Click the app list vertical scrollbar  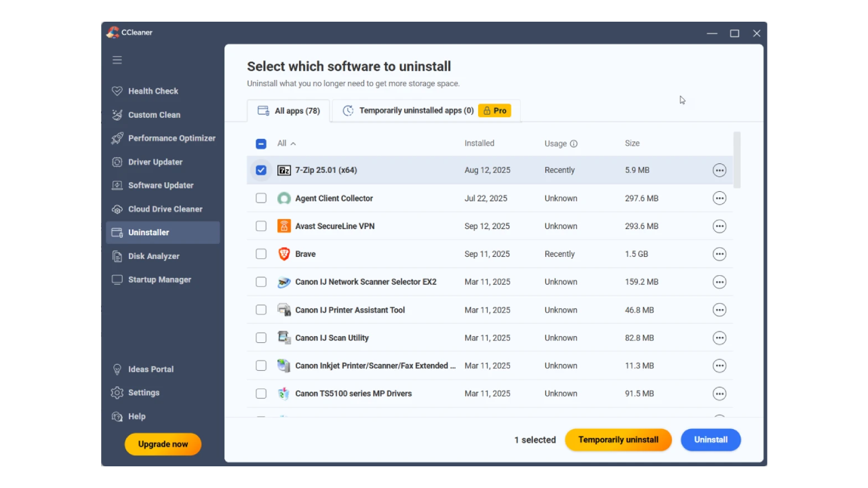(737, 160)
